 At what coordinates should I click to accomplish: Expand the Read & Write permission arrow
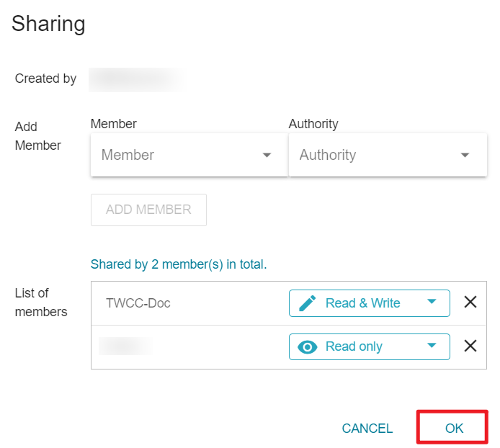point(432,301)
